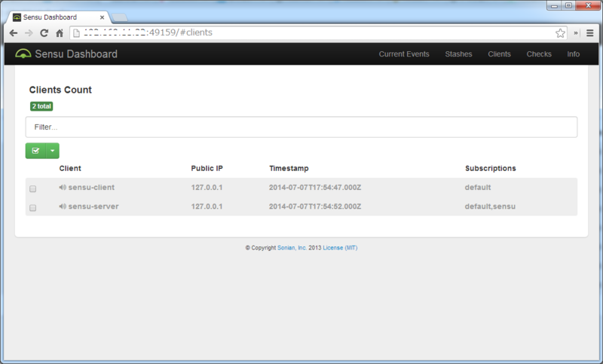Reload the page with the refresh icon

[x=44, y=33]
